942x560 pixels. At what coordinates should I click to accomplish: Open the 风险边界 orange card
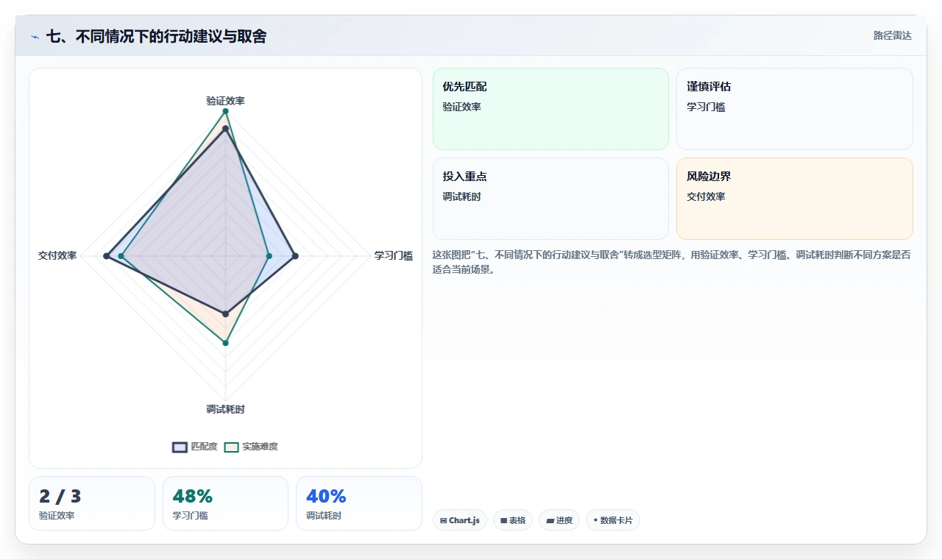(x=795, y=199)
